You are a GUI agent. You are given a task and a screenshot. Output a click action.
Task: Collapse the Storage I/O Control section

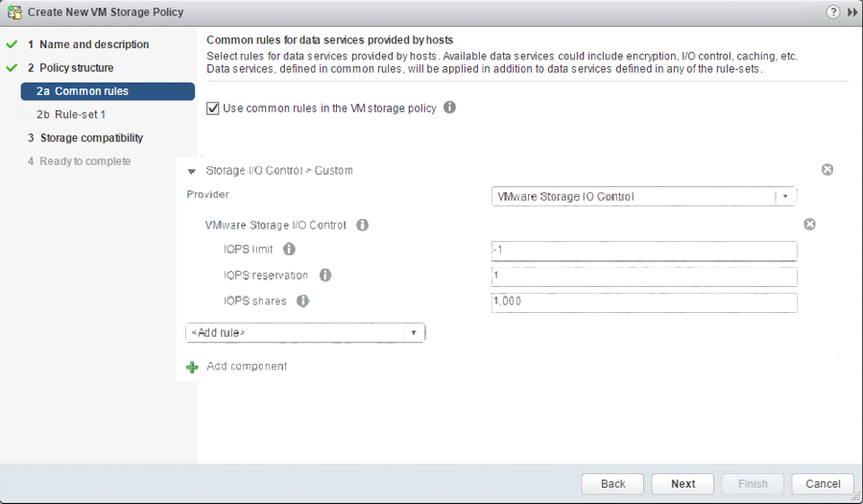pyautogui.click(x=192, y=171)
